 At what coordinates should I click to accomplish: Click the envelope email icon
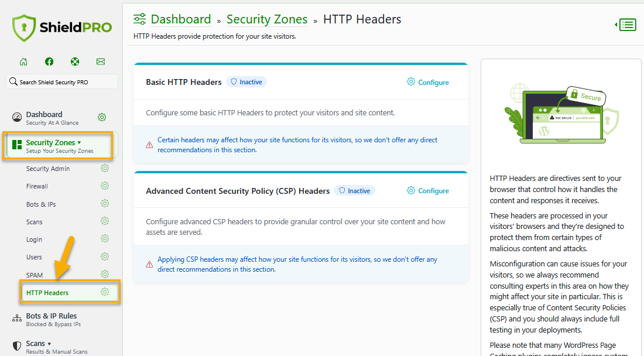click(x=101, y=61)
